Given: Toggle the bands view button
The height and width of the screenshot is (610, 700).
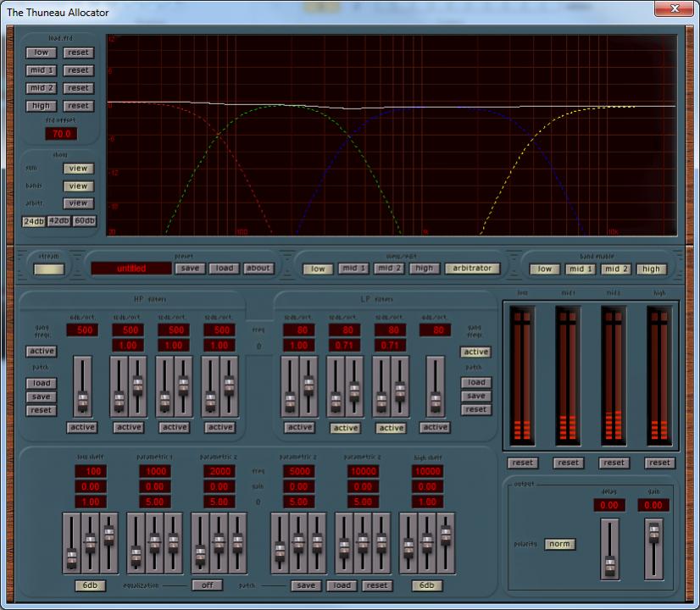Looking at the screenshot, I should click(78, 186).
